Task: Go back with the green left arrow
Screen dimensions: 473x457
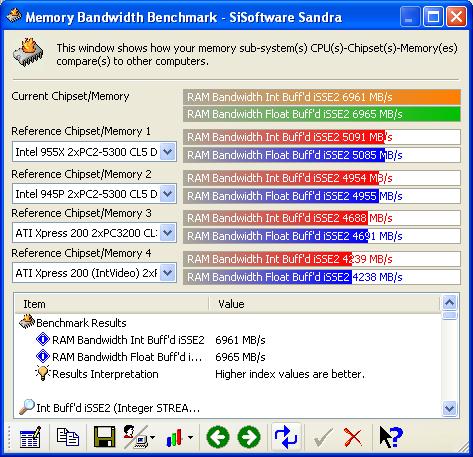Action: (218, 437)
